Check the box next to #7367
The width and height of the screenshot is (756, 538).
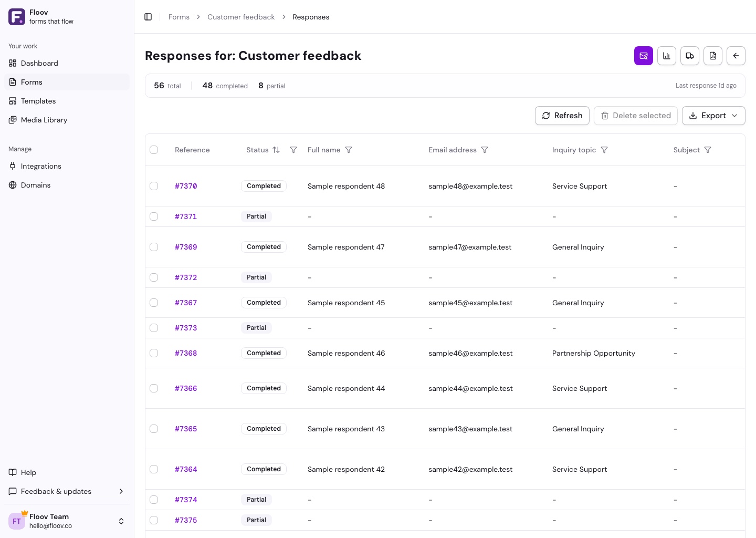coord(154,303)
